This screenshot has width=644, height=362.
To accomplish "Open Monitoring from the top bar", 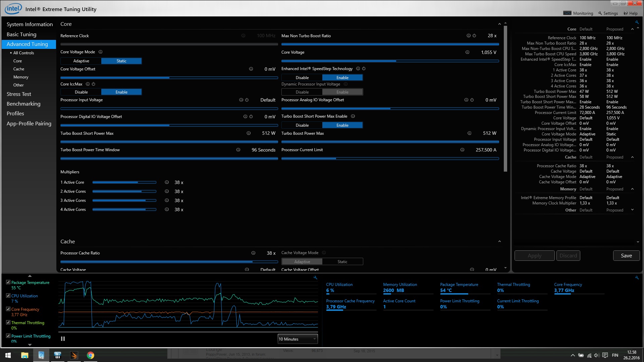I will pyautogui.click(x=578, y=13).
